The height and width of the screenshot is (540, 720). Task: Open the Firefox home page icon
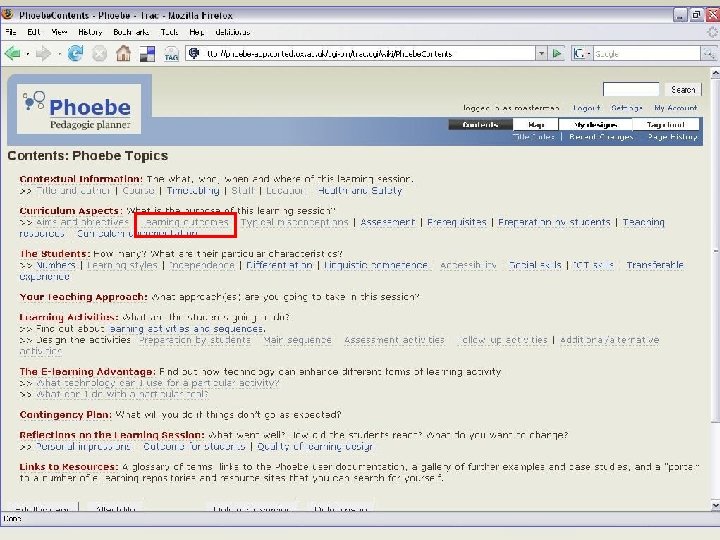[123, 54]
